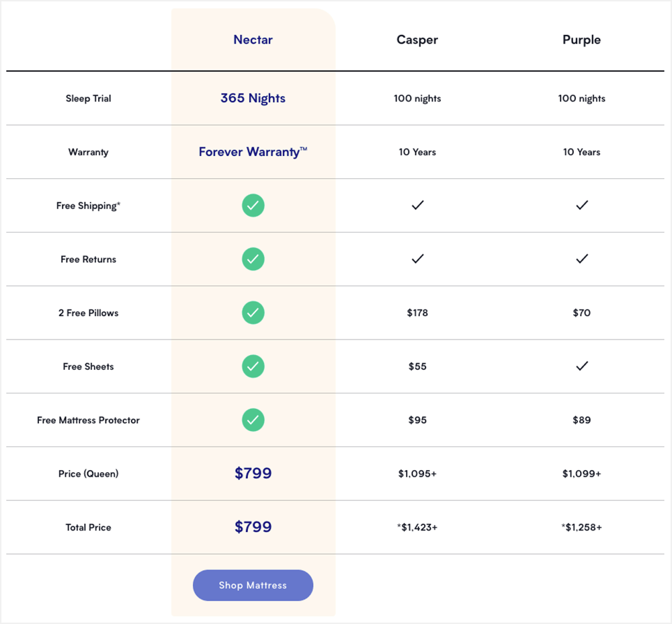Toggle the Nectar check in the Free Shipping row
The height and width of the screenshot is (624, 672).
coord(253,205)
